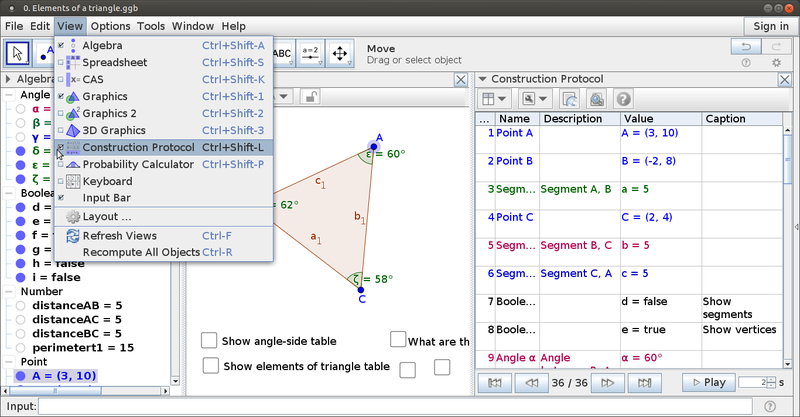Open the Help menu
Viewport: 800px width, 417px height.
[x=234, y=26]
